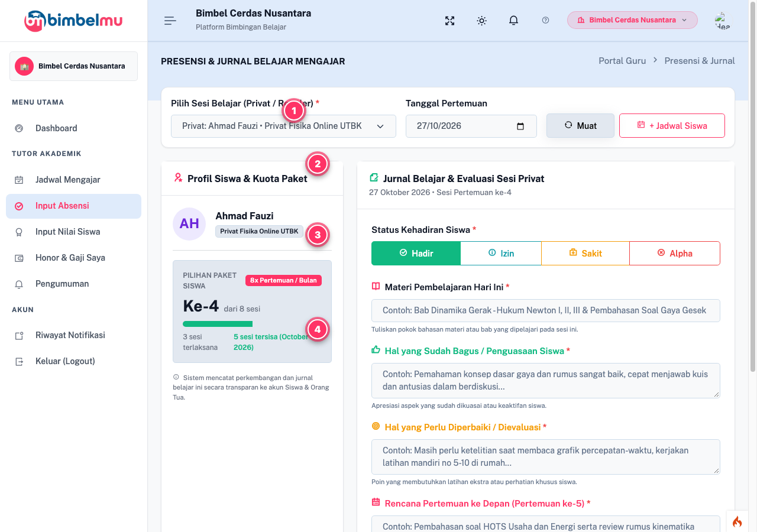Mark attendance as Hadir
757x532 pixels.
(416, 253)
